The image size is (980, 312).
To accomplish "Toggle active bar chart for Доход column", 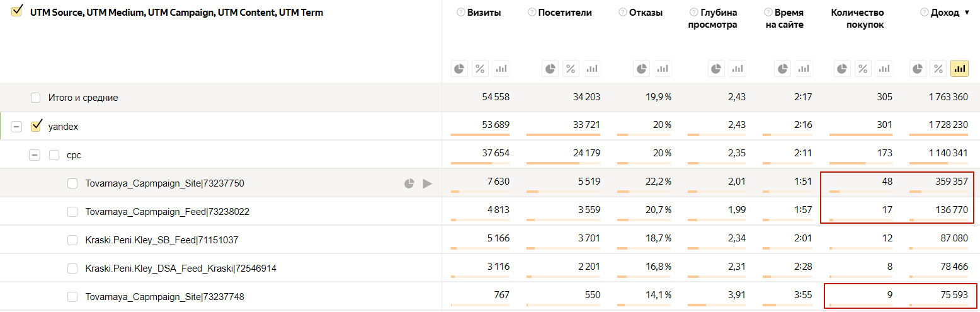I will pos(960,69).
